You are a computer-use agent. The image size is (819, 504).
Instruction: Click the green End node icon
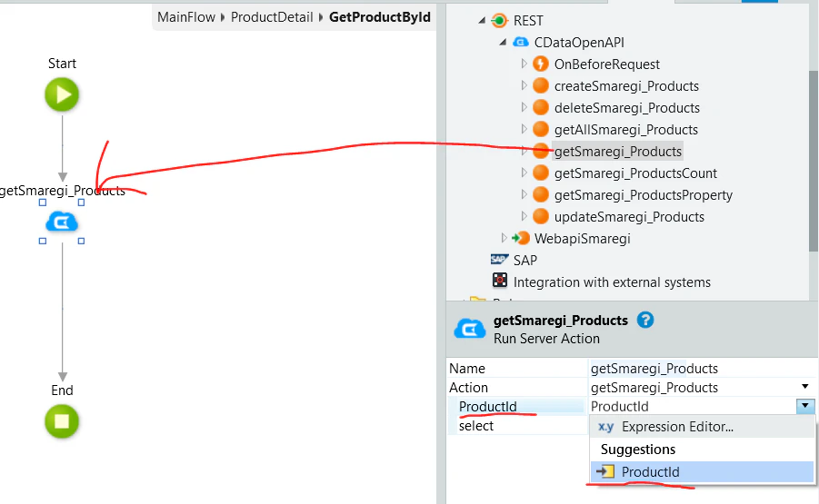click(62, 421)
